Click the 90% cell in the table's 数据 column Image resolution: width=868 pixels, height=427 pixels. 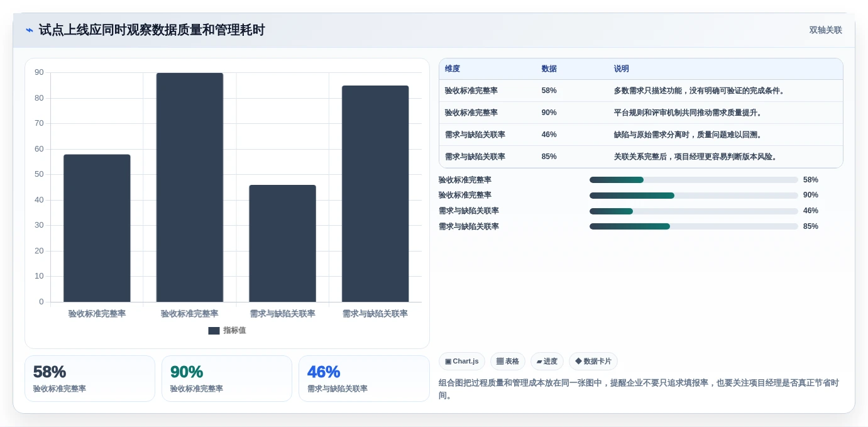[549, 113]
